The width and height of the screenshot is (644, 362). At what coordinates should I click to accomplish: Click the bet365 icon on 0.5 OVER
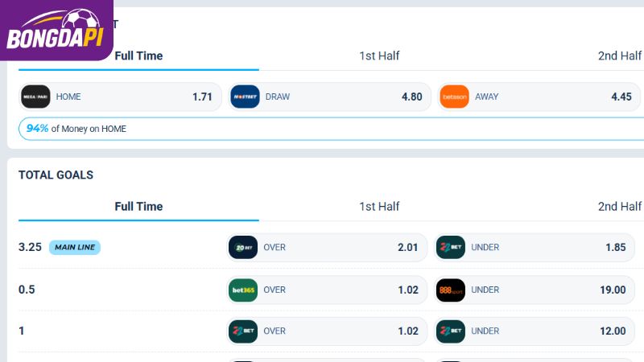click(x=243, y=290)
